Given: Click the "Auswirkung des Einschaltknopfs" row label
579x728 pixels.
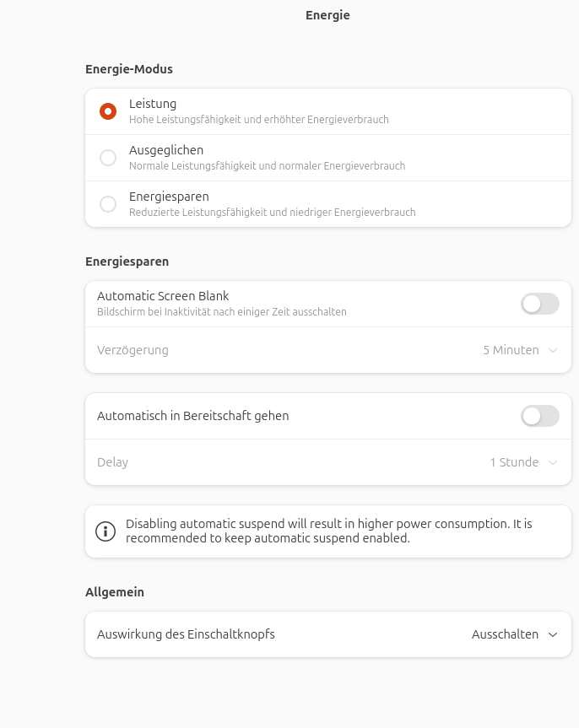Looking at the screenshot, I should point(186,634).
